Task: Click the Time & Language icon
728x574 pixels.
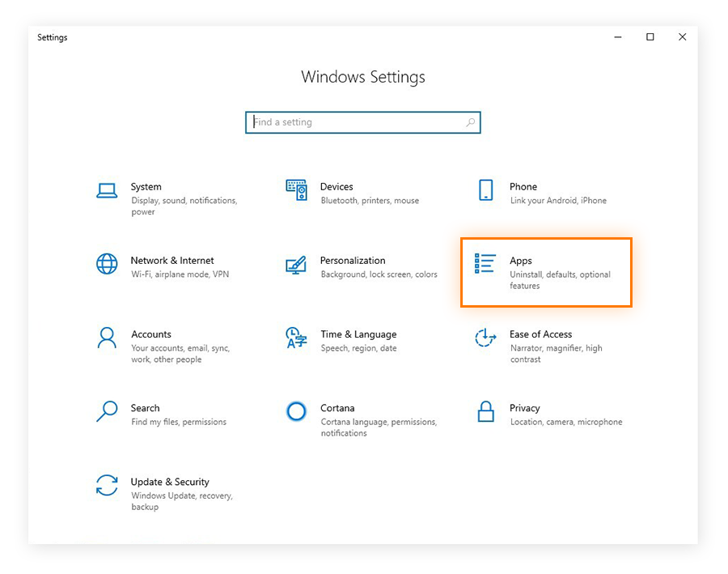Action: point(296,338)
